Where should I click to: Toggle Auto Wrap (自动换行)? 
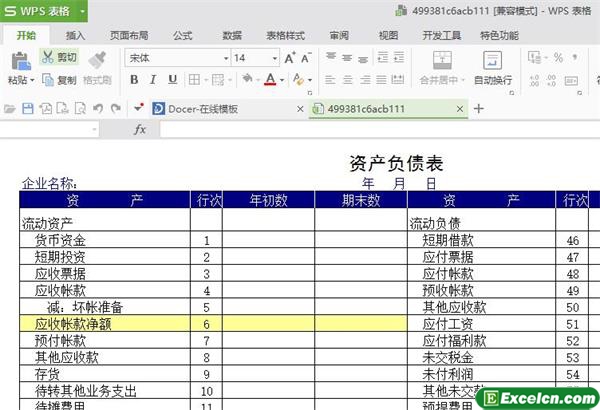pos(492,68)
